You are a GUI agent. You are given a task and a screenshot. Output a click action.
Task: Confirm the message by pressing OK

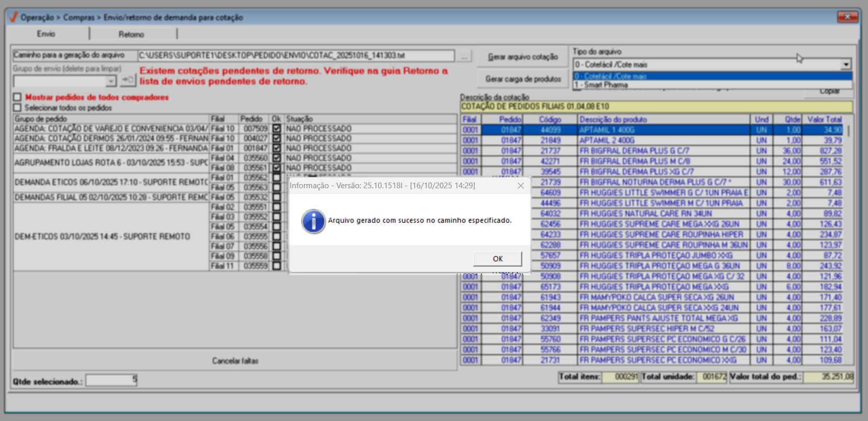[497, 259]
